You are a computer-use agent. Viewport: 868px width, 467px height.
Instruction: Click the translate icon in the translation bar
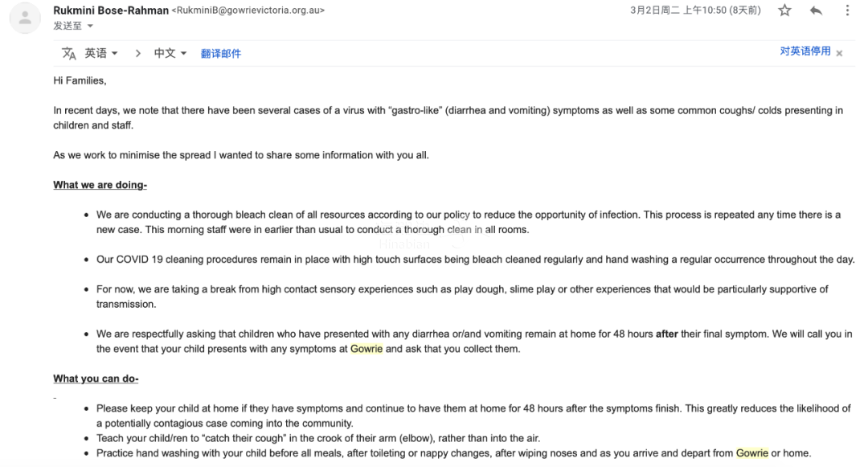(69, 53)
